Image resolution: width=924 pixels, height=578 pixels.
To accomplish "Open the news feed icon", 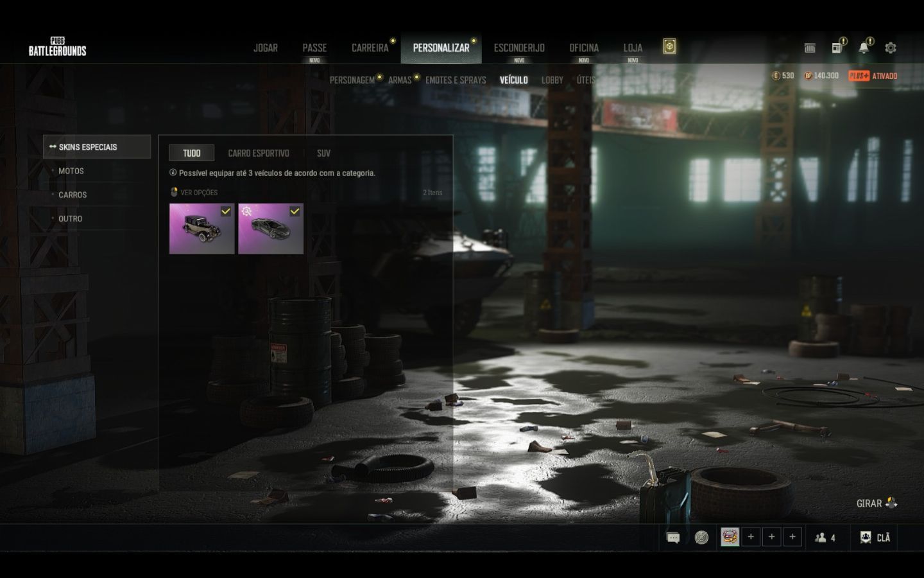I will pyautogui.click(x=837, y=48).
